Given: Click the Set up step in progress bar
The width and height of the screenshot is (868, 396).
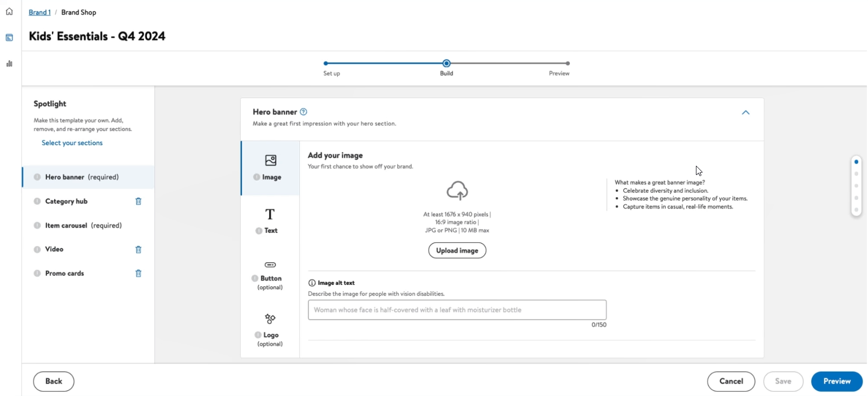Looking at the screenshot, I should tap(326, 64).
